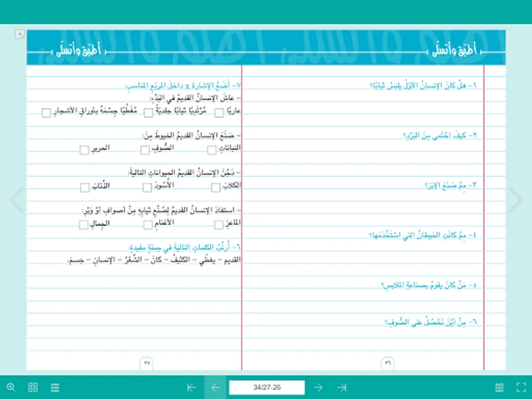The image size is (532, 399).
Task: Check the box for الجمال
Action: click(x=84, y=225)
